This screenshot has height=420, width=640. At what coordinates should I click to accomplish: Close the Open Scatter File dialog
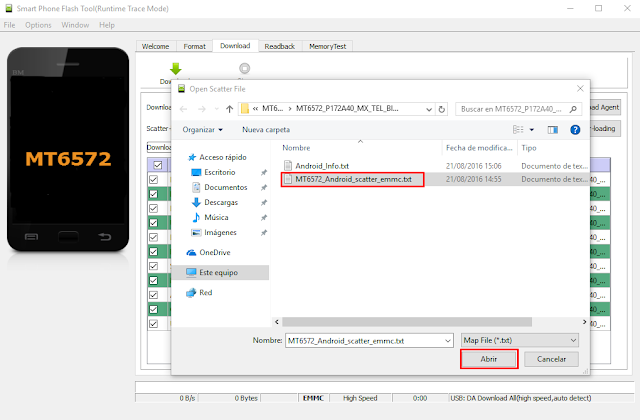pos(580,89)
